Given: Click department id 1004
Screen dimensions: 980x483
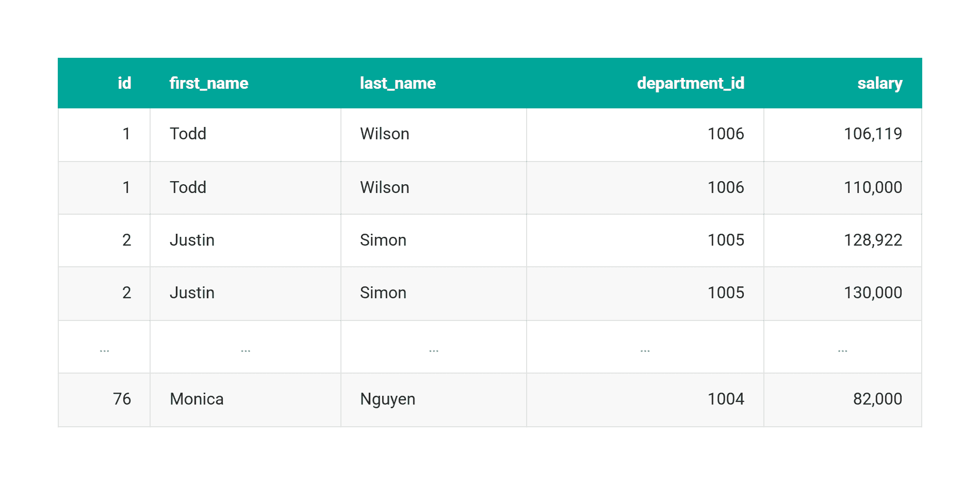Looking at the screenshot, I should [x=726, y=399].
